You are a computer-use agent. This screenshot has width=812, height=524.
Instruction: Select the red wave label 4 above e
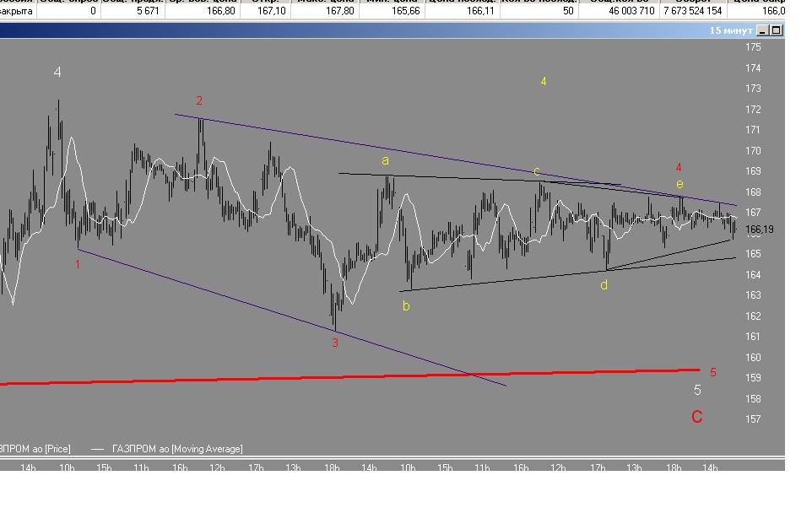679,167
